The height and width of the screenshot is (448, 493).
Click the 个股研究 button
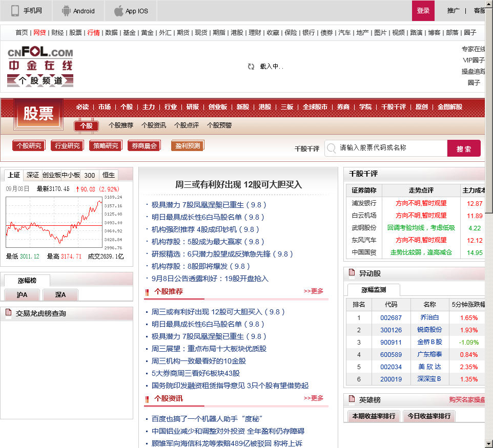[29, 145]
